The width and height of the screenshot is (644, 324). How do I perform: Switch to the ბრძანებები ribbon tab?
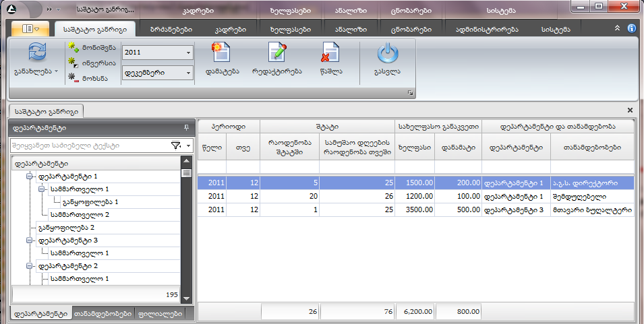click(165, 30)
